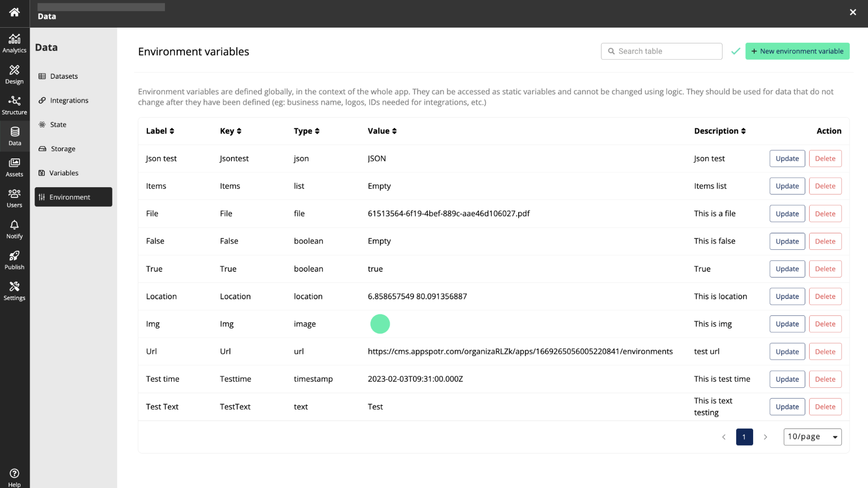Focus the Search table field
This screenshot has width=868, height=488.
click(661, 51)
